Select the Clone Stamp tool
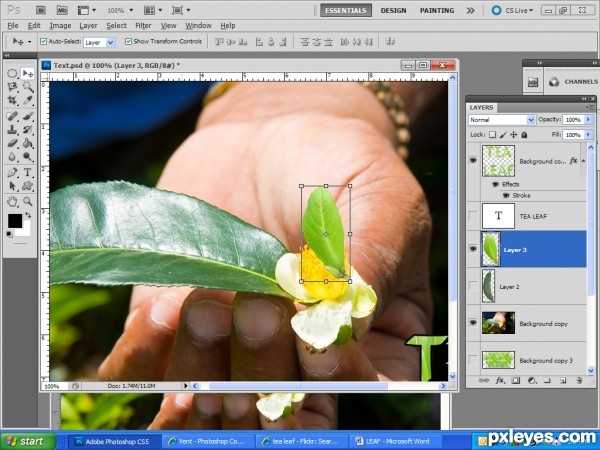 coord(12,130)
